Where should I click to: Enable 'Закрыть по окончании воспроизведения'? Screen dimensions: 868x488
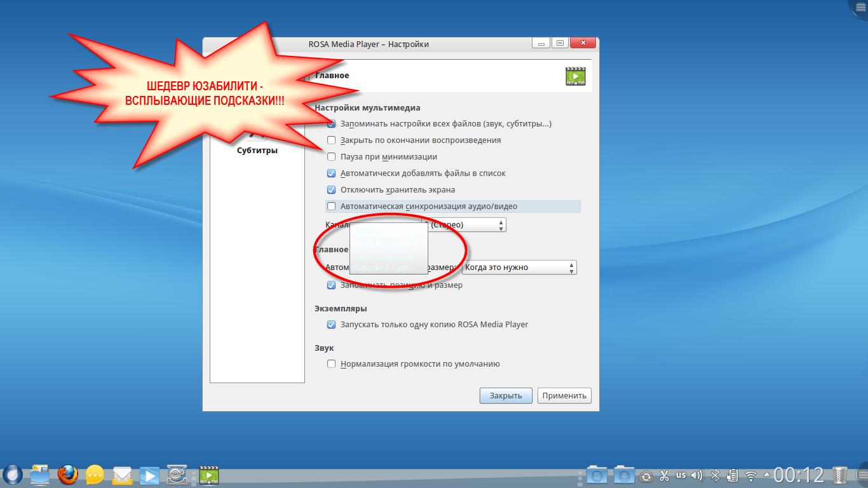(331, 140)
